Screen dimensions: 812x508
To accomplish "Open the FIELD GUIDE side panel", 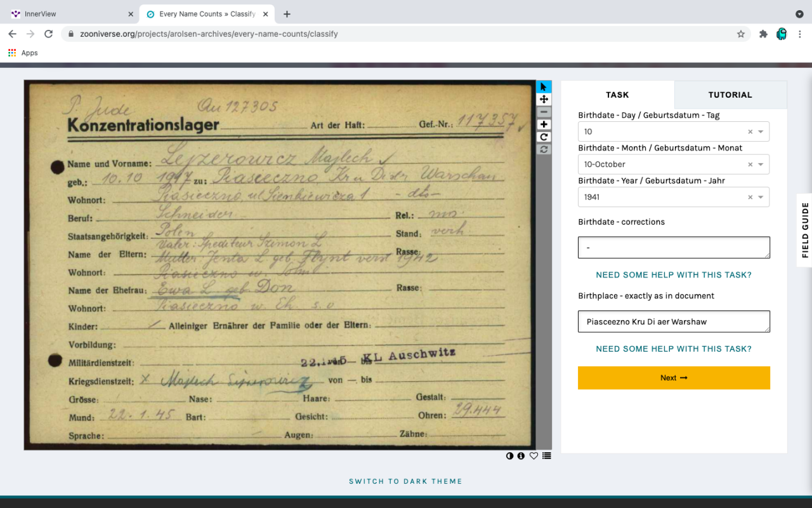I will 804,230.
